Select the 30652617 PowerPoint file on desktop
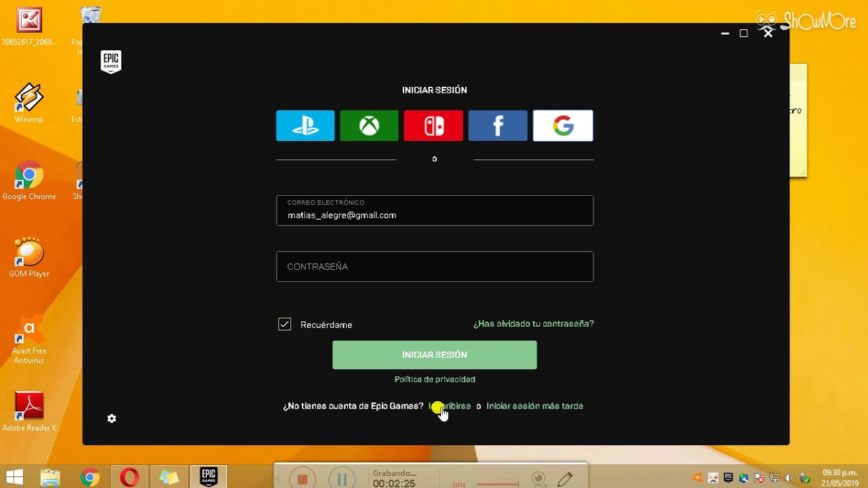Viewport: 868px width, 488px height. tap(29, 26)
